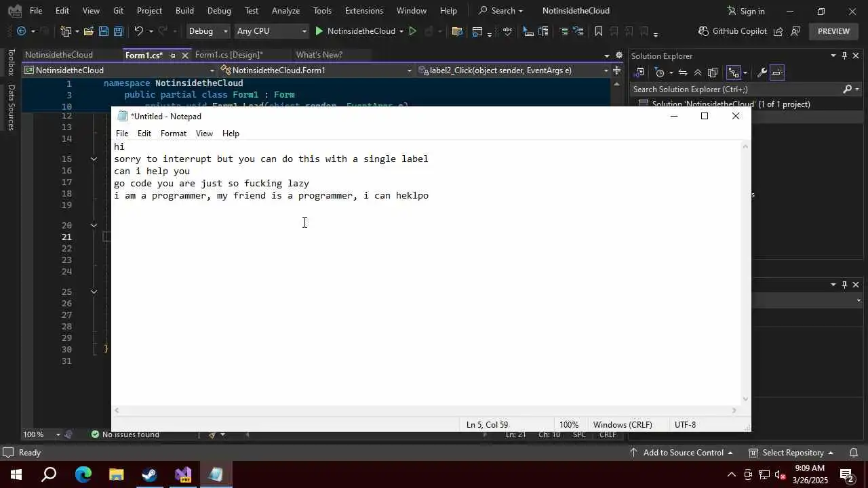868x488 pixels.
Task: Save the current file with the single-disk icon
Action: [x=103, y=31]
